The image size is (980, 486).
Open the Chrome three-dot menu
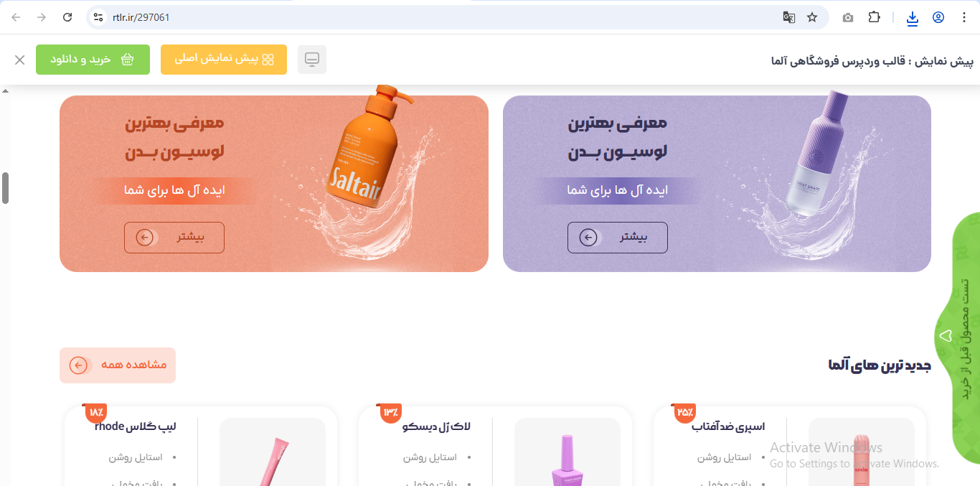964,17
